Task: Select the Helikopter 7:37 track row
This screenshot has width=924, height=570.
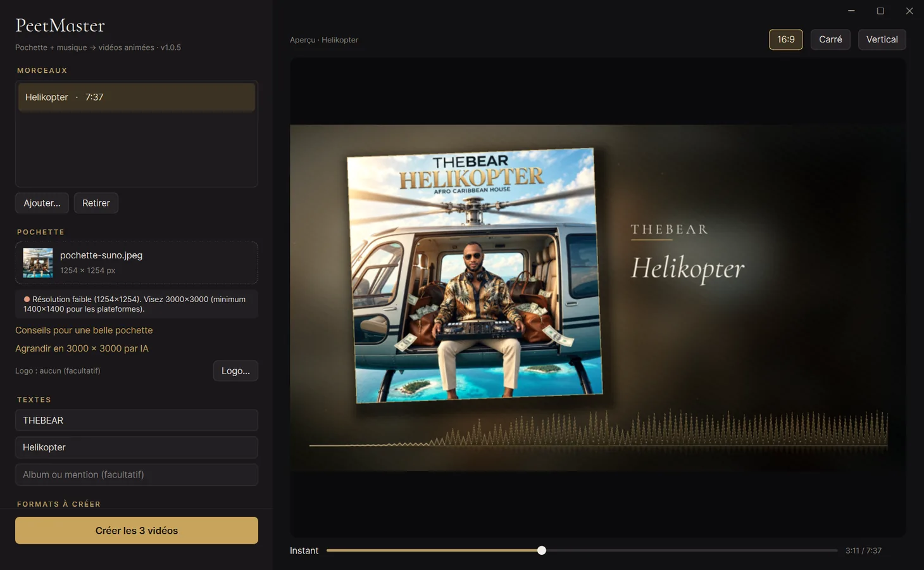Action: pyautogui.click(x=137, y=97)
